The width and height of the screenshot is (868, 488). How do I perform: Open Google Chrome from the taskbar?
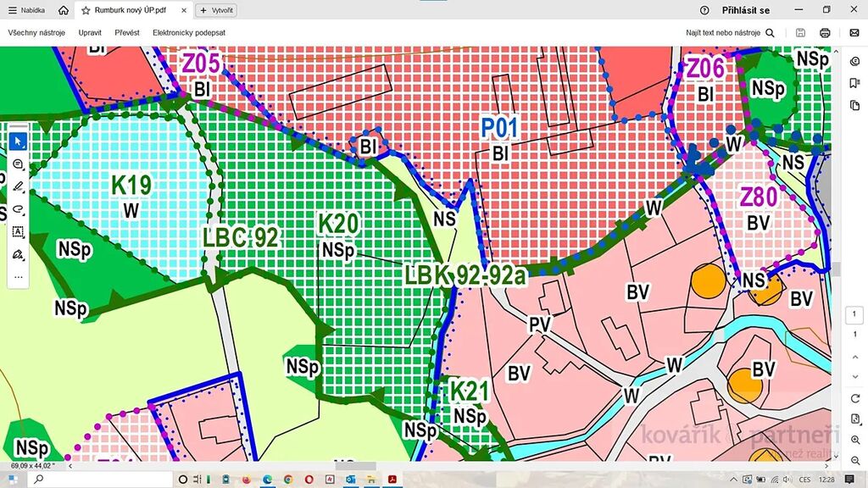[x=288, y=480]
